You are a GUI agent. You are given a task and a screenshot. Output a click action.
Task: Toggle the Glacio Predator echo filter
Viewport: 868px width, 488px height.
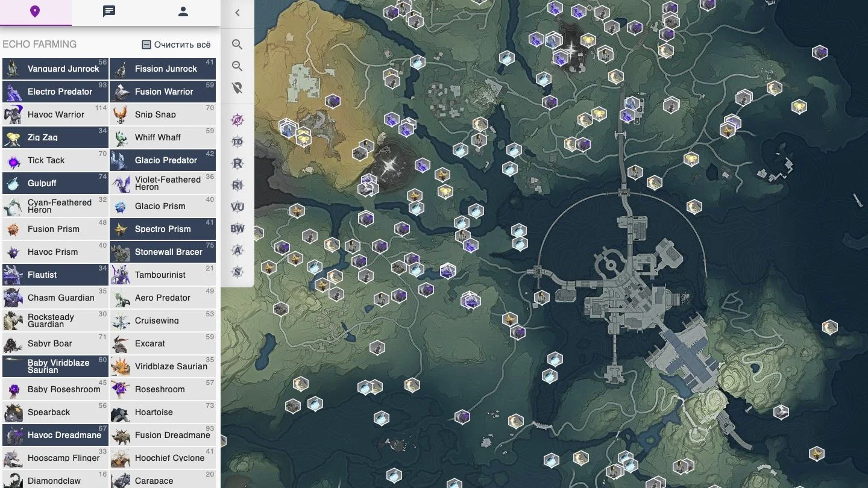pyautogui.click(x=163, y=160)
